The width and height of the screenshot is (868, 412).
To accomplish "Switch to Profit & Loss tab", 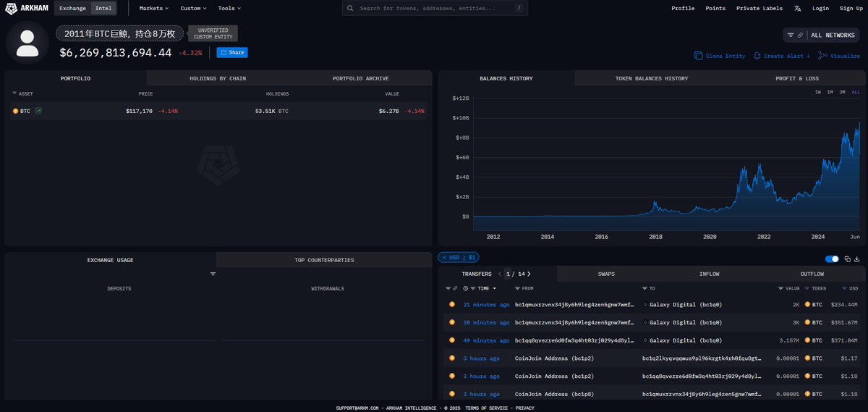I will tap(797, 78).
